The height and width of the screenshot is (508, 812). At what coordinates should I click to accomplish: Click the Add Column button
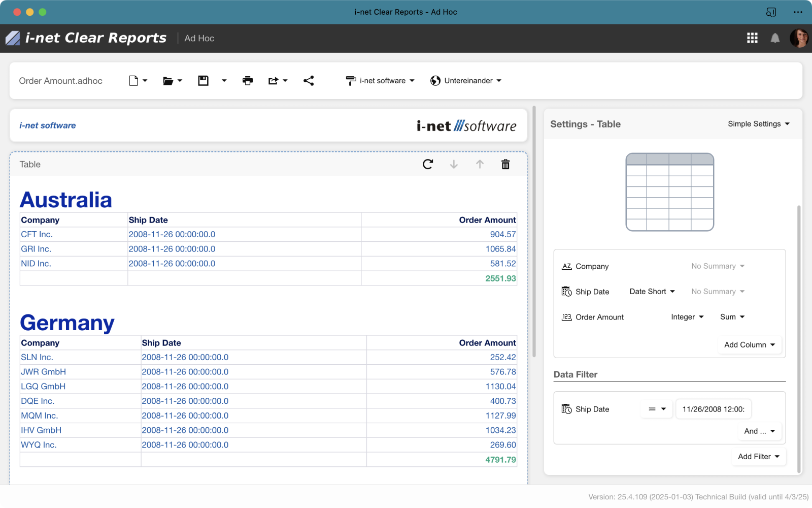click(749, 344)
